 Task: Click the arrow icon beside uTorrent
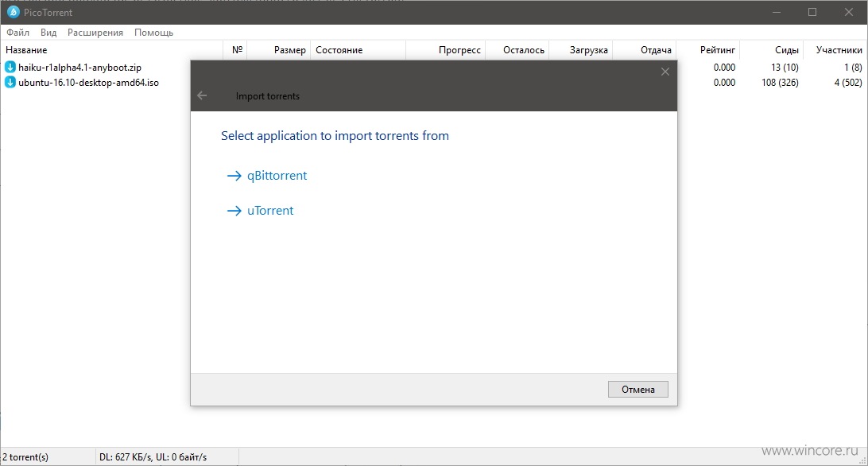(x=234, y=211)
